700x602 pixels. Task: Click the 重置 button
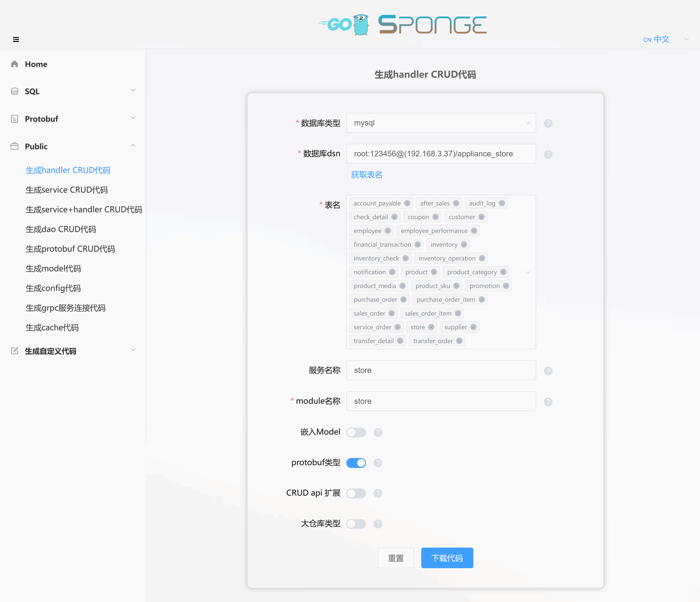396,558
